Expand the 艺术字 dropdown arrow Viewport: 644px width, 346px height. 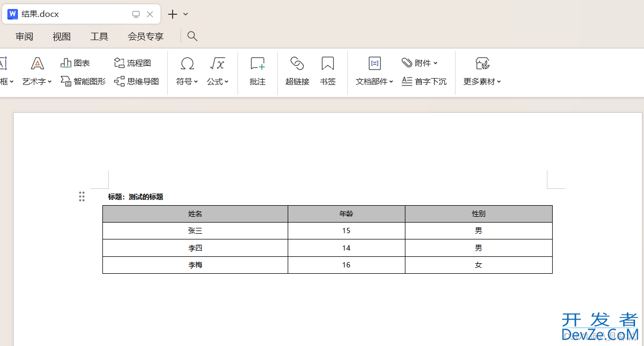coord(50,82)
